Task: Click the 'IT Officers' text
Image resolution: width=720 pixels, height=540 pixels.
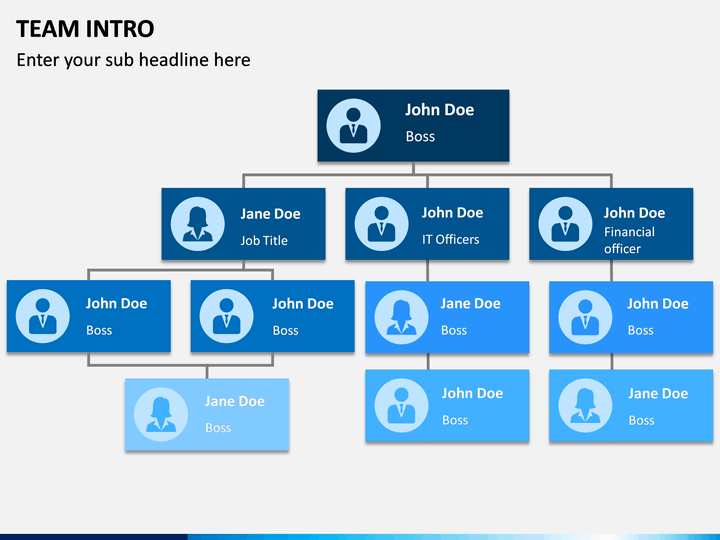Action: (450, 239)
